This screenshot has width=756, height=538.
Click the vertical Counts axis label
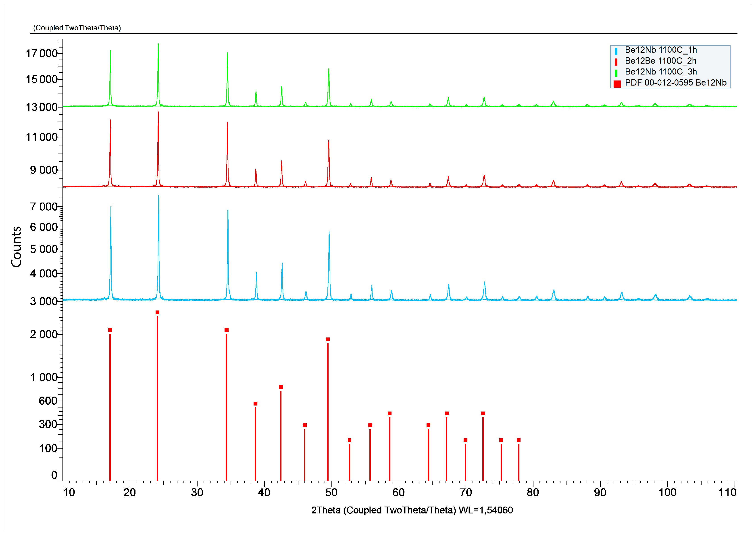16,246
